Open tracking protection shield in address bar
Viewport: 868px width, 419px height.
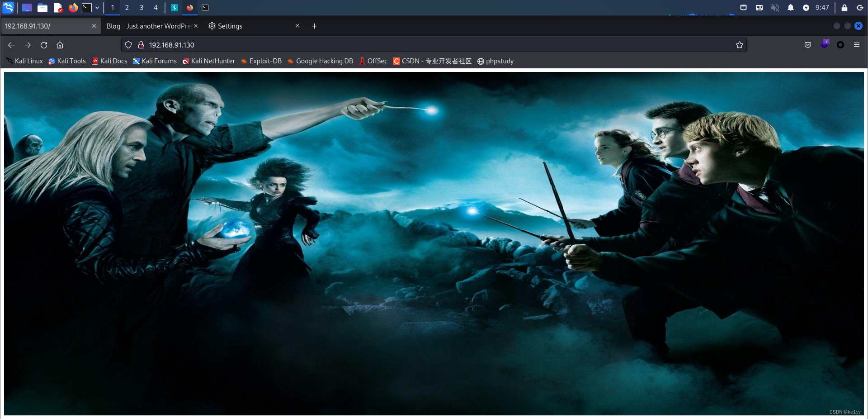[128, 45]
